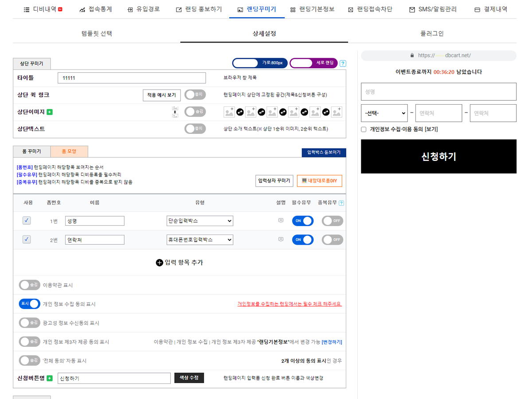Enable the 상단텍스트 toggle
This screenshot has height=399, width=532.
tap(195, 129)
